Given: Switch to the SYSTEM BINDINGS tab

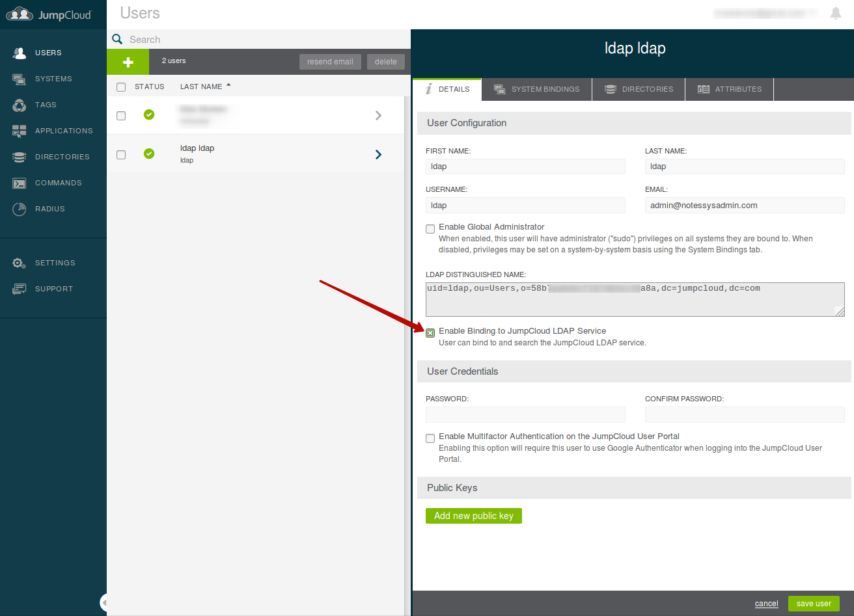Looking at the screenshot, I should pyautogui.click(x=536, y=89).
